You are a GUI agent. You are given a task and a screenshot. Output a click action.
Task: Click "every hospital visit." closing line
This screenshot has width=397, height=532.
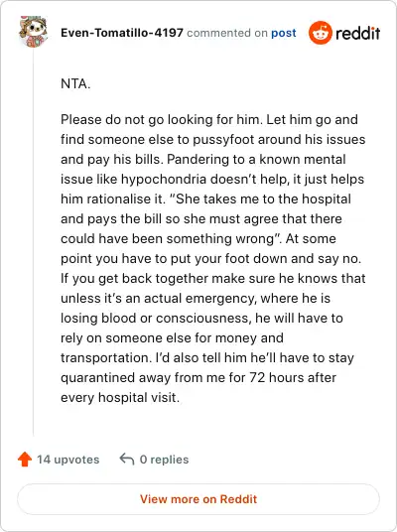[x=120, y=398]
